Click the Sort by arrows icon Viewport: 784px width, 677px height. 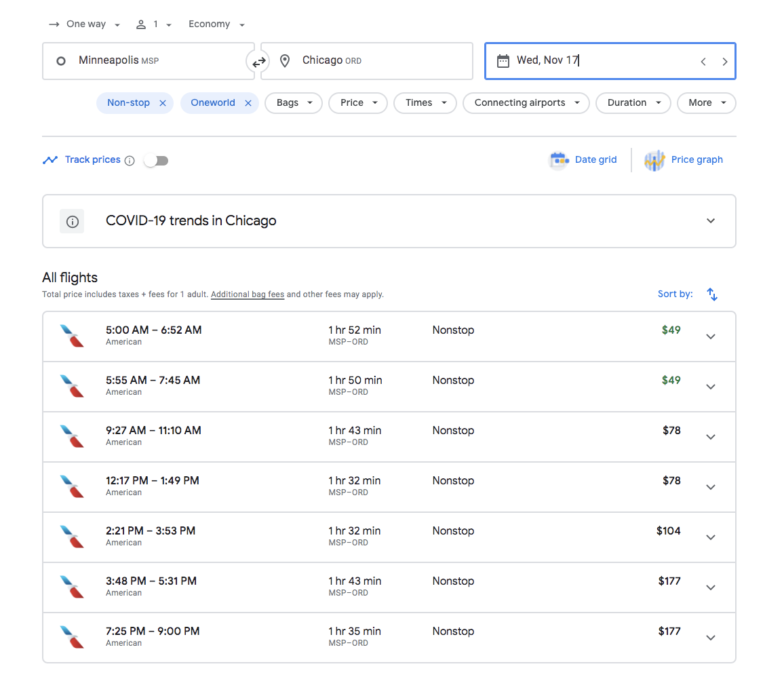click(711, 294)
